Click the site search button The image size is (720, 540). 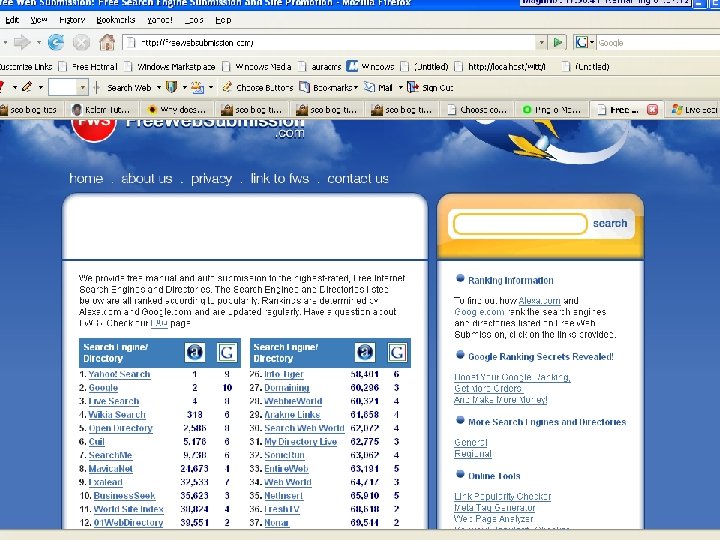coord(610,223)
